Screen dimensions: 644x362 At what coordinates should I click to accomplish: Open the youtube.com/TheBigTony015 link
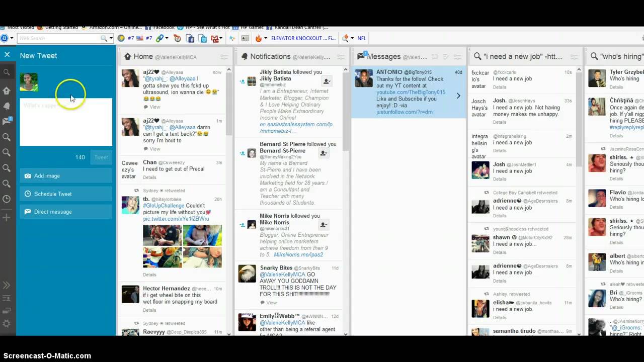(411, 93)
